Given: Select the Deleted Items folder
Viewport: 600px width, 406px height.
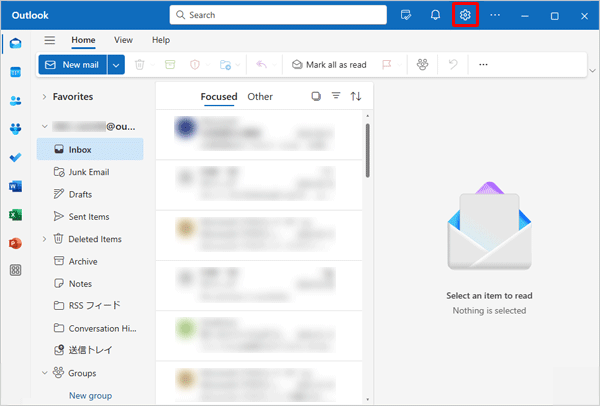Looking at the screenshot, I should (x=90, y=239).
